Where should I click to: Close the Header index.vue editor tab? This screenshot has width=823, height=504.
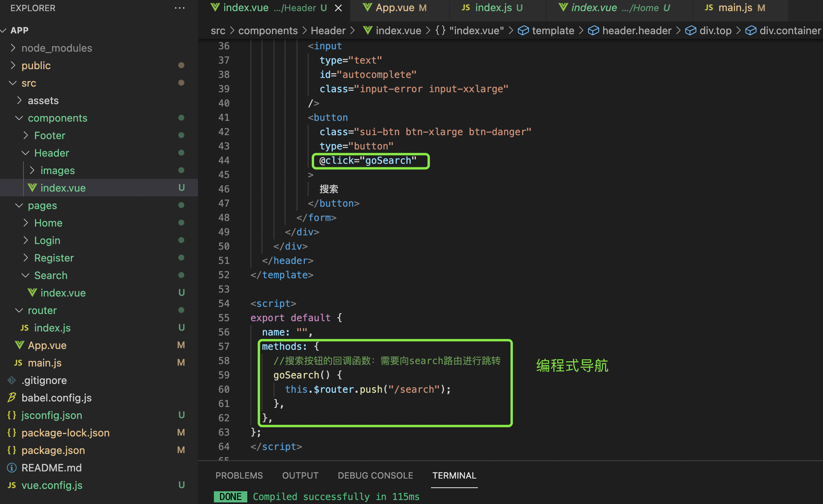tap(338, 8)
